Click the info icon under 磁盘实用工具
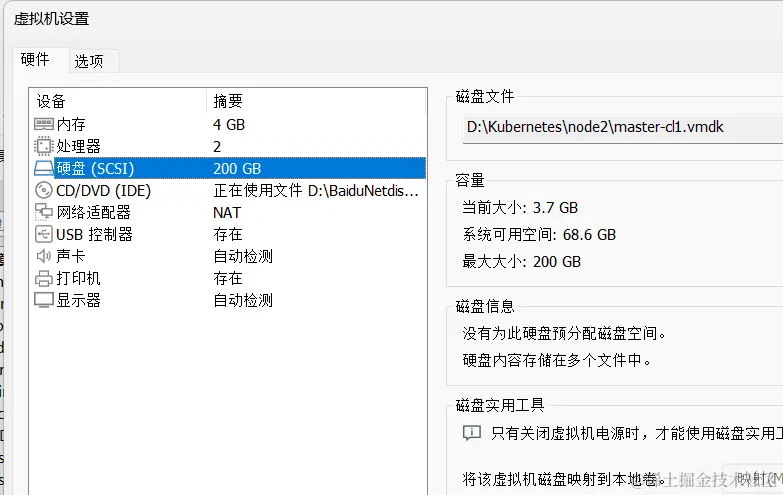This screenshot has width=783, height=495. pos(471,433)
